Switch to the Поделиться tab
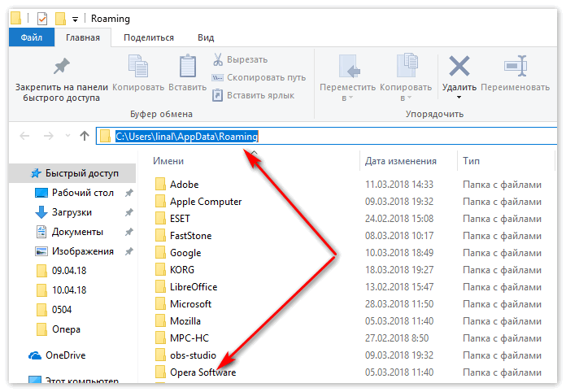The image size is (566, 392). point(149,37)
